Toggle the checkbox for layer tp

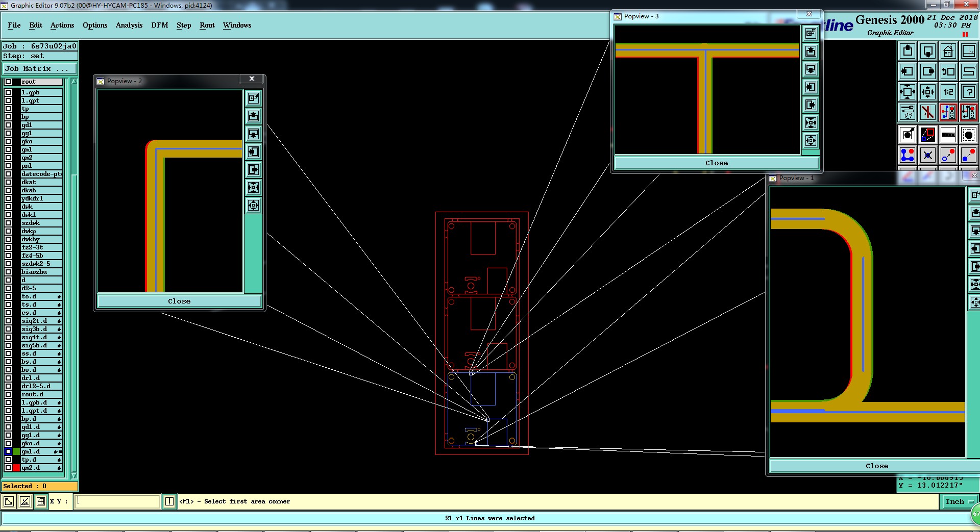pyautogui.click(x=8, y=109)
